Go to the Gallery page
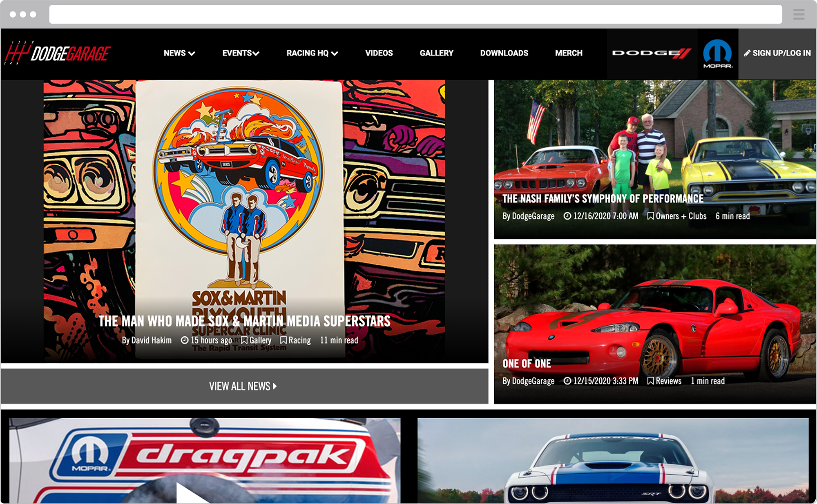Viewport: 817px width, 504px height. [x=437, y=53]
